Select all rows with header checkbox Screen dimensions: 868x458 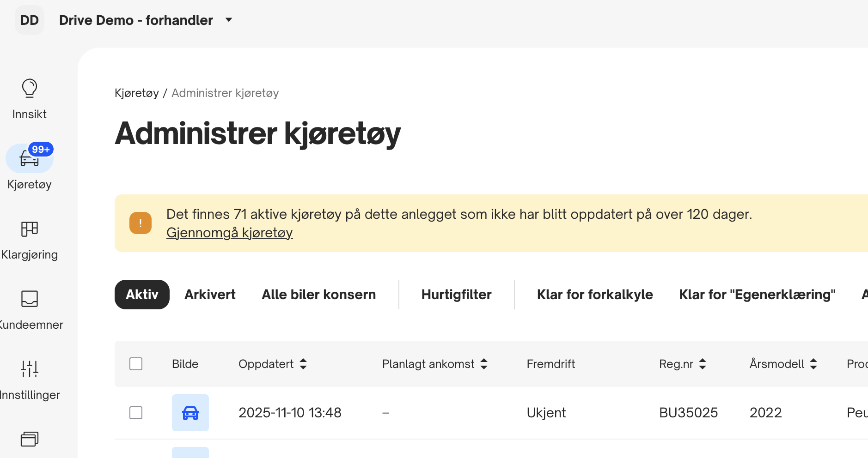tap(136, 364)
